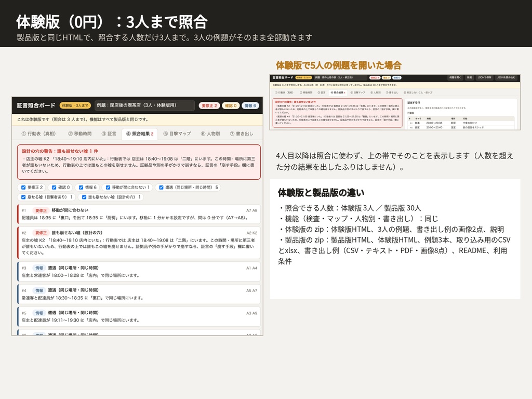Screen dimensions: 532x399
Task: Click the A1 A4 reference on card #3
Action: (252, 268)
